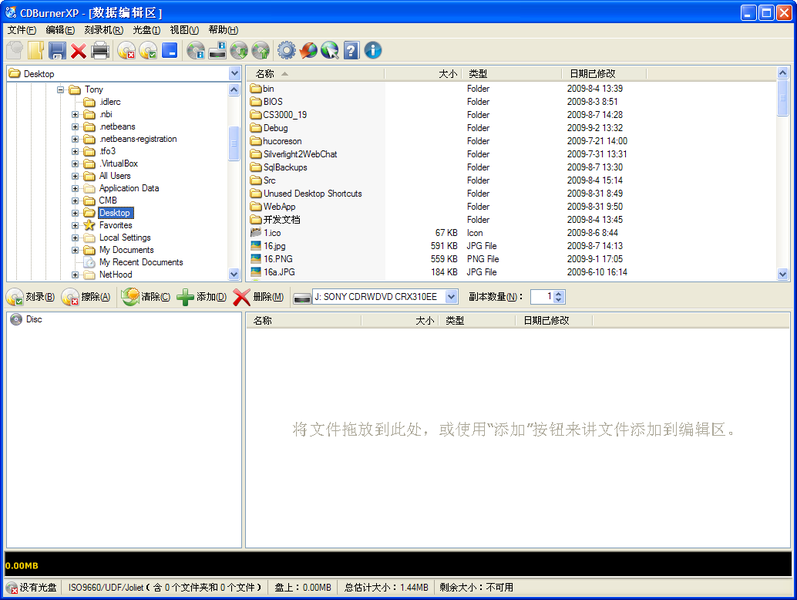Click the 刻录(B) burn button
The width and height of the screenshot is (797, 600).
coord(31,297)
